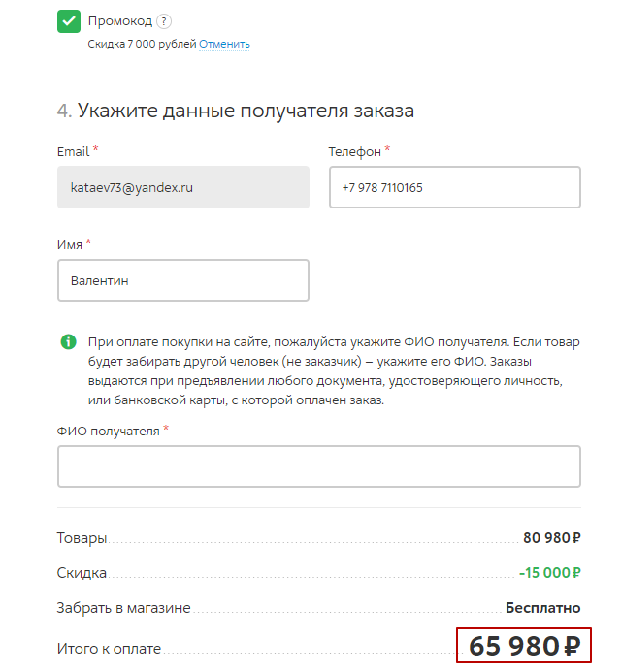Click the Промокод label text
This screenshot has width=622, height=672.
pyautogui.click(x=120, y=21)
